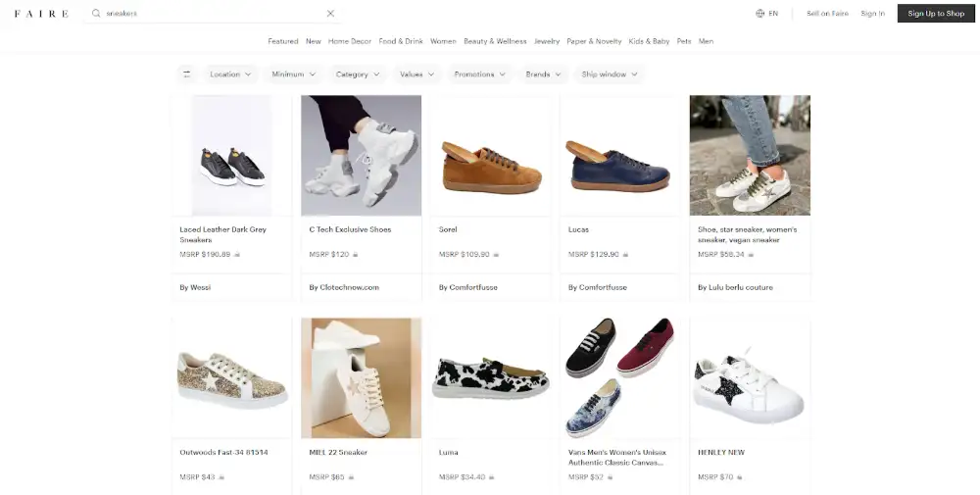
Task: Click lock icon beside MSRP $120
Action: (x=355, y=255)
